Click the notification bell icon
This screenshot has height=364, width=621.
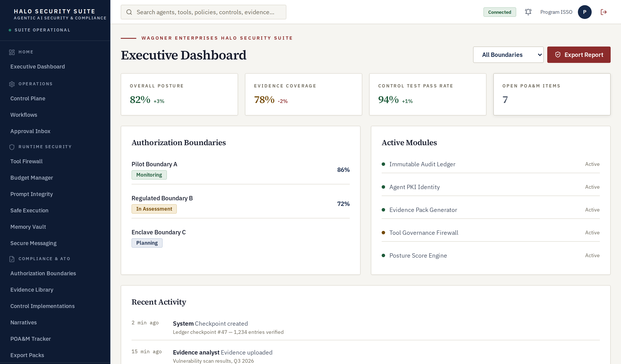click(x=528, y=12)
